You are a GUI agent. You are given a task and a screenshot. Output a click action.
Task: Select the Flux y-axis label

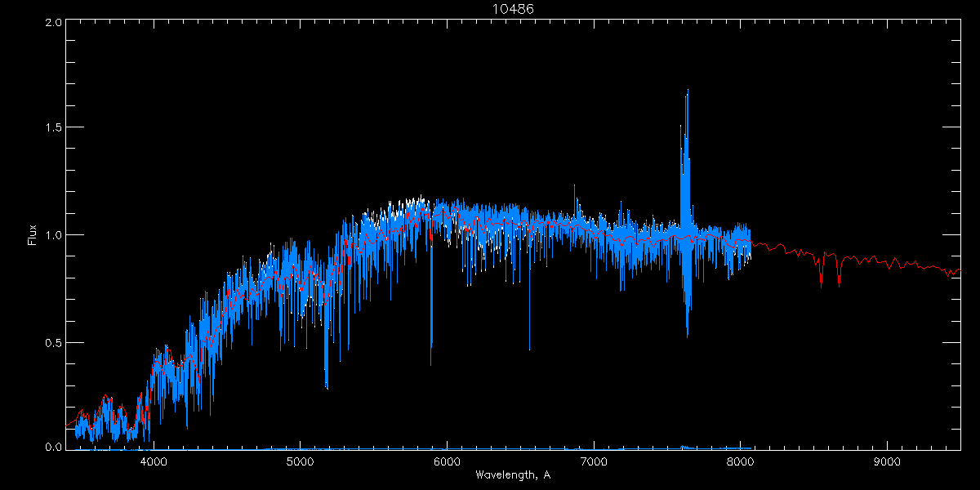coord(33,235)
